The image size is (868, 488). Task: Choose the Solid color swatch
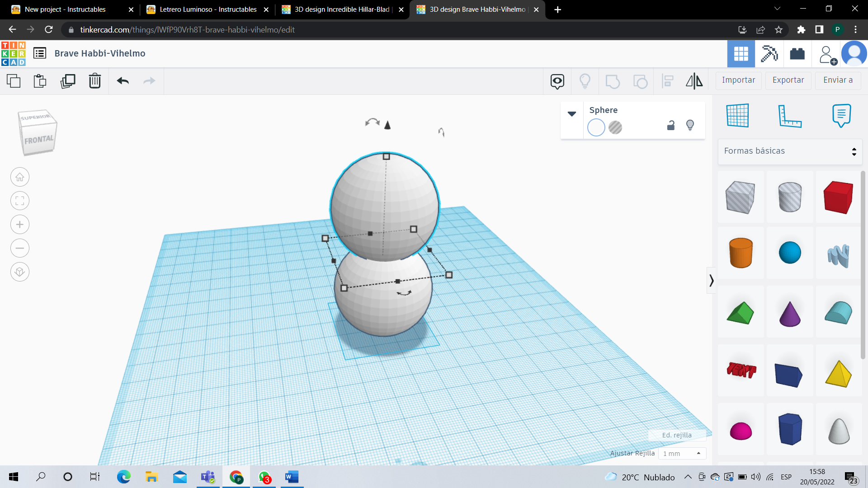(x=596, y=127)
